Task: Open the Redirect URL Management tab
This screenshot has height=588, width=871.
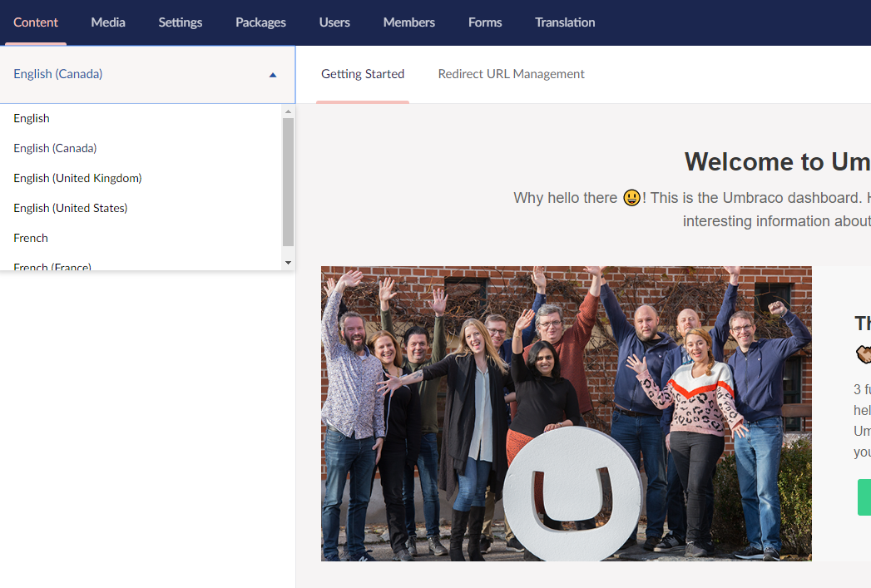Action: point(511,74)
